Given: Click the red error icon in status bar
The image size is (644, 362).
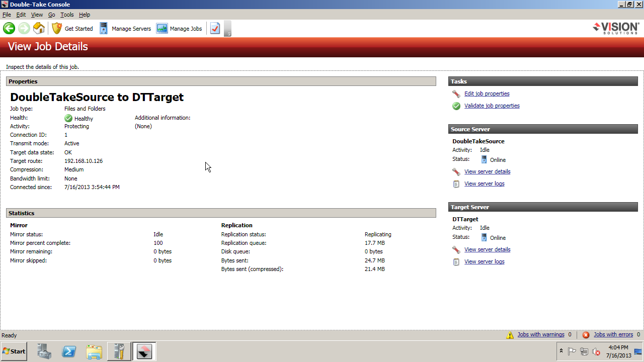Looking at the screenshot, I should [586, 335].
